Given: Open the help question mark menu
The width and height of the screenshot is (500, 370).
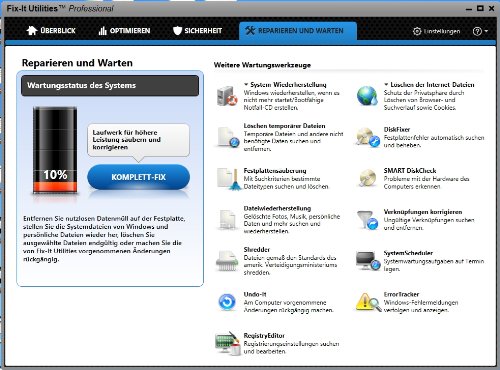Looking at the screenshot, I should (x=480, y=31).
